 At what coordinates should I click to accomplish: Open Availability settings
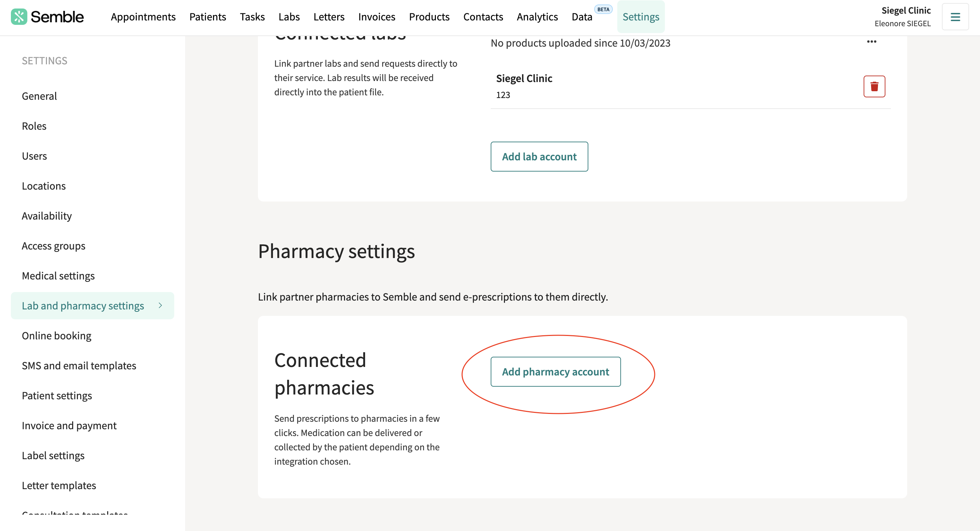(46, 215)
